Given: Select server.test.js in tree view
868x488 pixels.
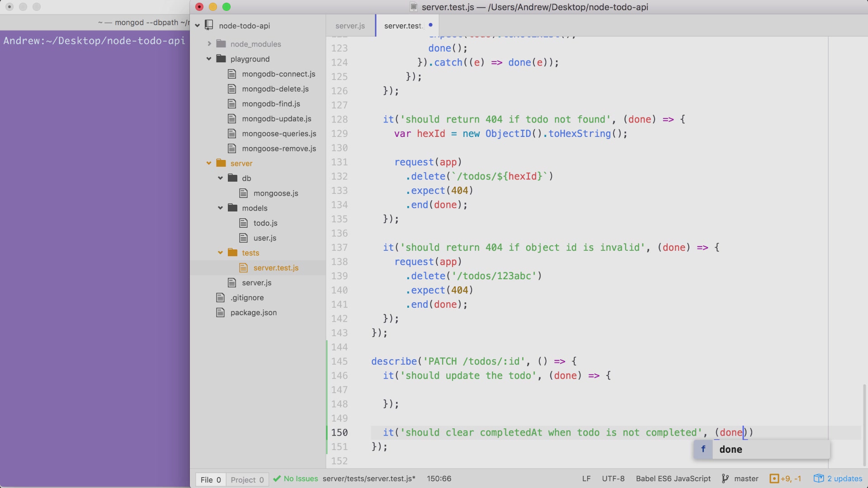Looking at the screenshot, I should click(276, 267).
